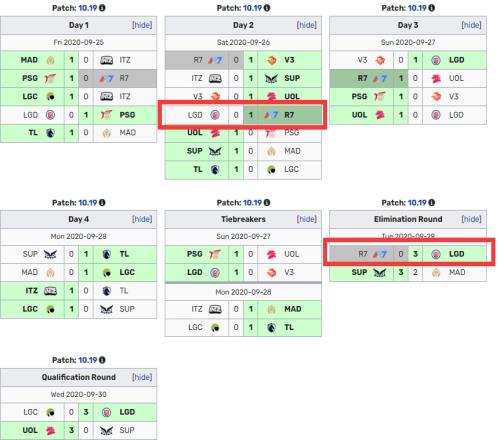500x440 pixels.
Task: Open the 10.19 patch link above Day 4
Action: pos(88,202)
